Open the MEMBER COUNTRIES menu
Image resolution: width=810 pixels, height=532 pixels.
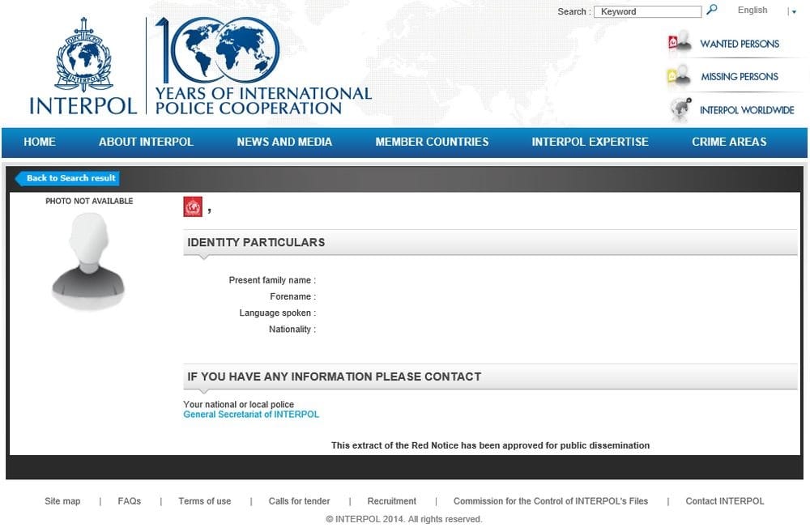(432, 142)
